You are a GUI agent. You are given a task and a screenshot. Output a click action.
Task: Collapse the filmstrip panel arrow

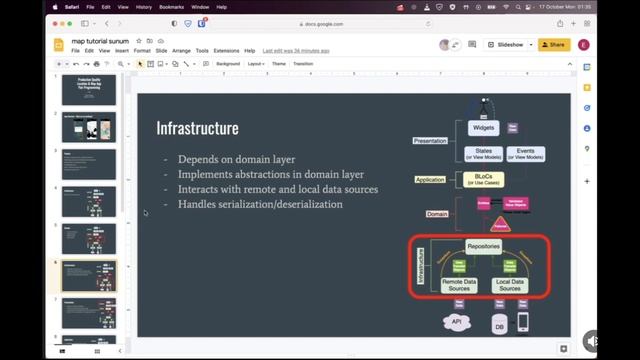pos(120,351)
